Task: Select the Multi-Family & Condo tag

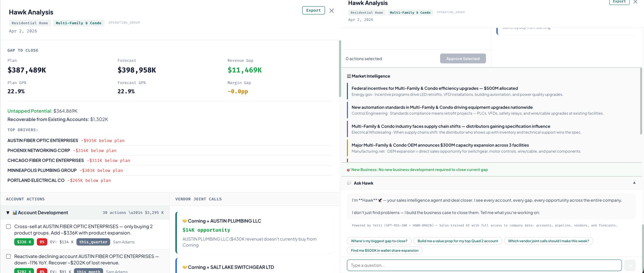Action: 78,23
